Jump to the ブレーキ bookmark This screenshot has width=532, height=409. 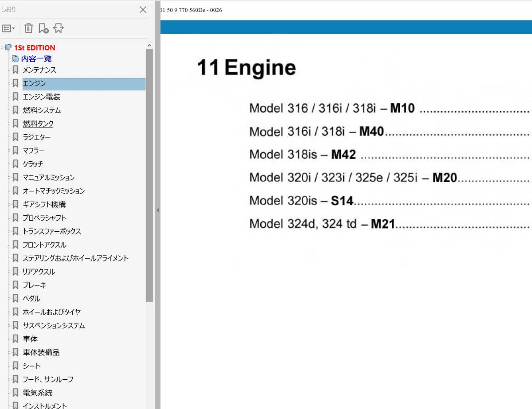click(35, 285)
